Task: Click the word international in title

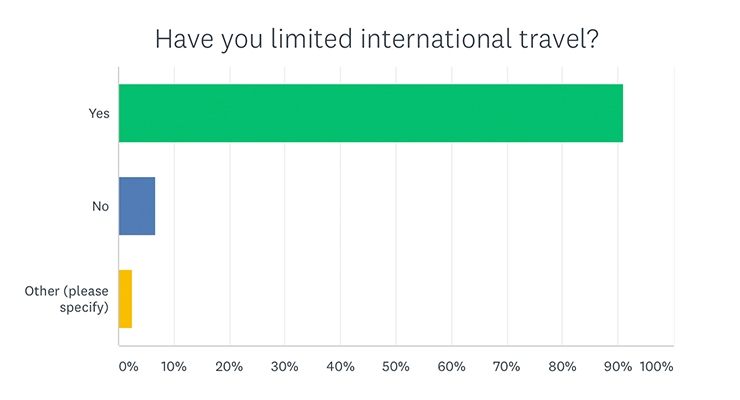Action: (x=436, y=39)
